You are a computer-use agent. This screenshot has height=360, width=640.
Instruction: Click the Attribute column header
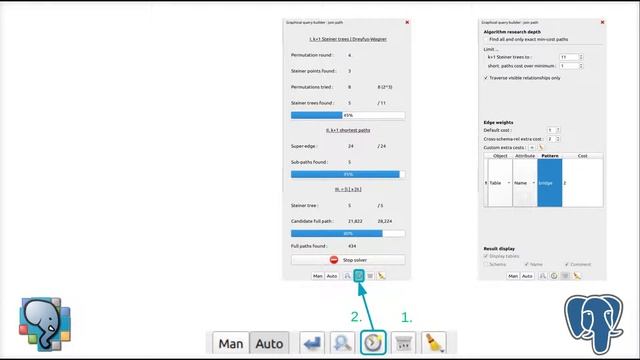point(525,156)
